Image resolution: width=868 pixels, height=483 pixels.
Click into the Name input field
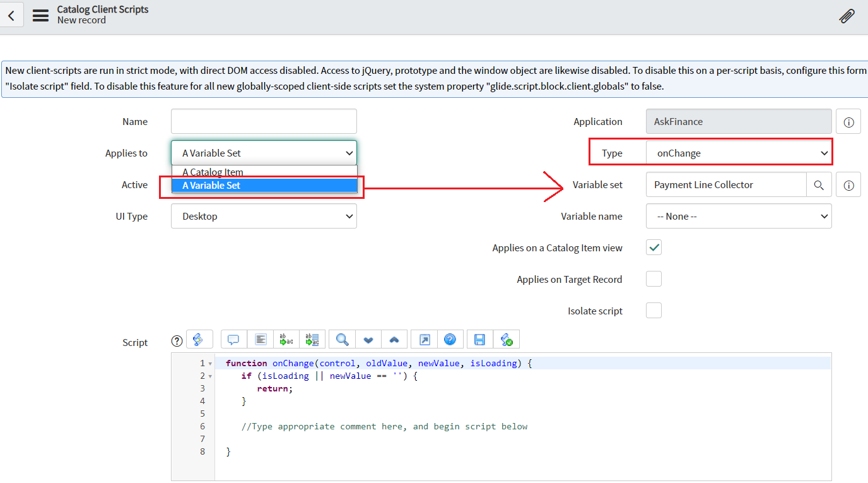click(x=264, y=121)
